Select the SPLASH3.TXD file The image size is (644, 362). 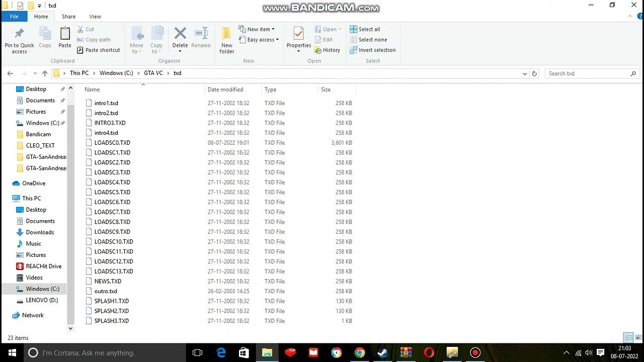(x=112, y=321)
